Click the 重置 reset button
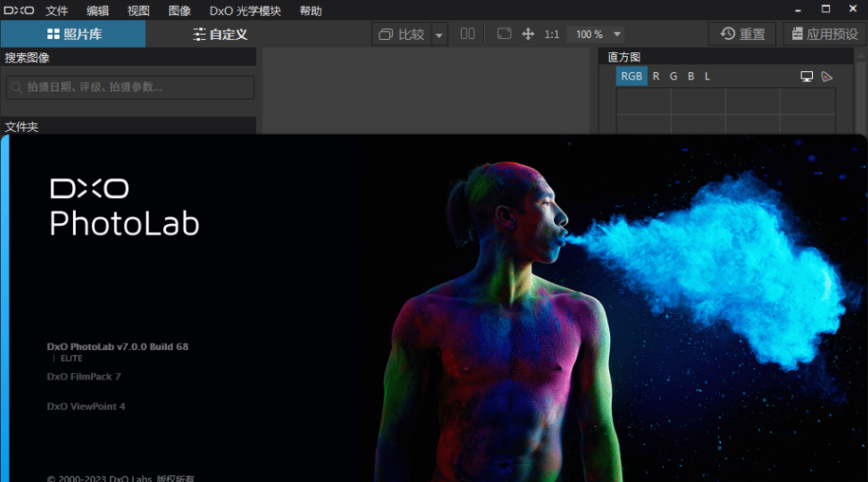Screen dimensions: 868x482 pos(743,34)
